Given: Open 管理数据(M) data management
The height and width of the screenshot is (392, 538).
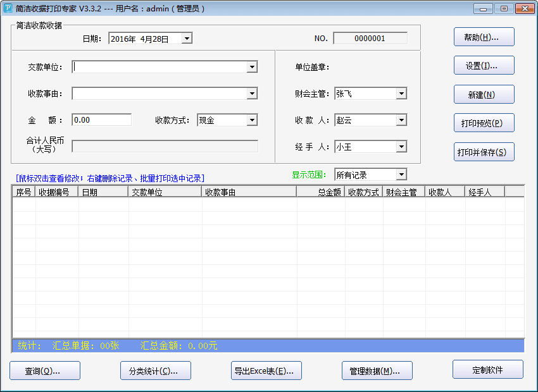Looking at the screenshot, I should coord(377,371).
